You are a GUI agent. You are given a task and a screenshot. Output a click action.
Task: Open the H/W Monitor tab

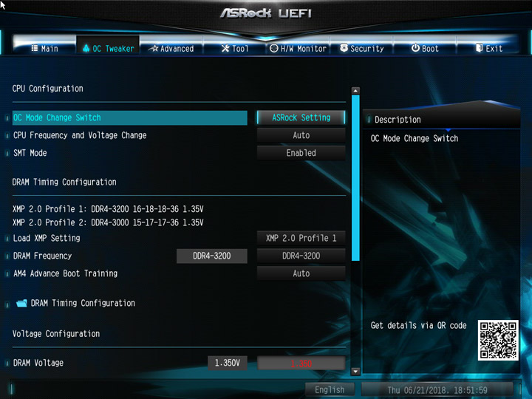tap(298, 49)
